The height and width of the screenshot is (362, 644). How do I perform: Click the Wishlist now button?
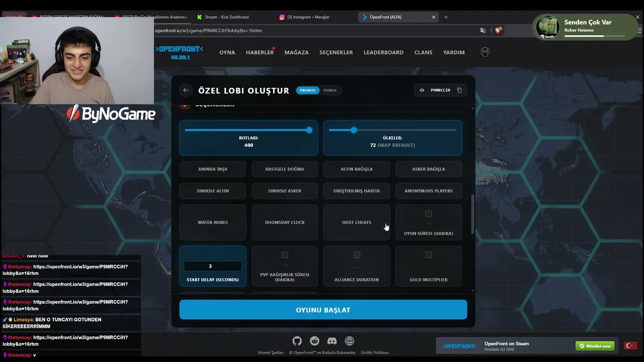pos(595,346)
